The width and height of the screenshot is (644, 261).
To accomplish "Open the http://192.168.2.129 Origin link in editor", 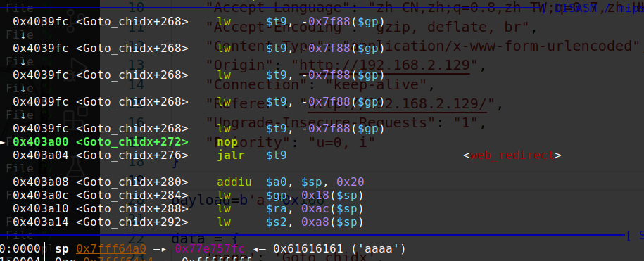I will pos(384,65).
